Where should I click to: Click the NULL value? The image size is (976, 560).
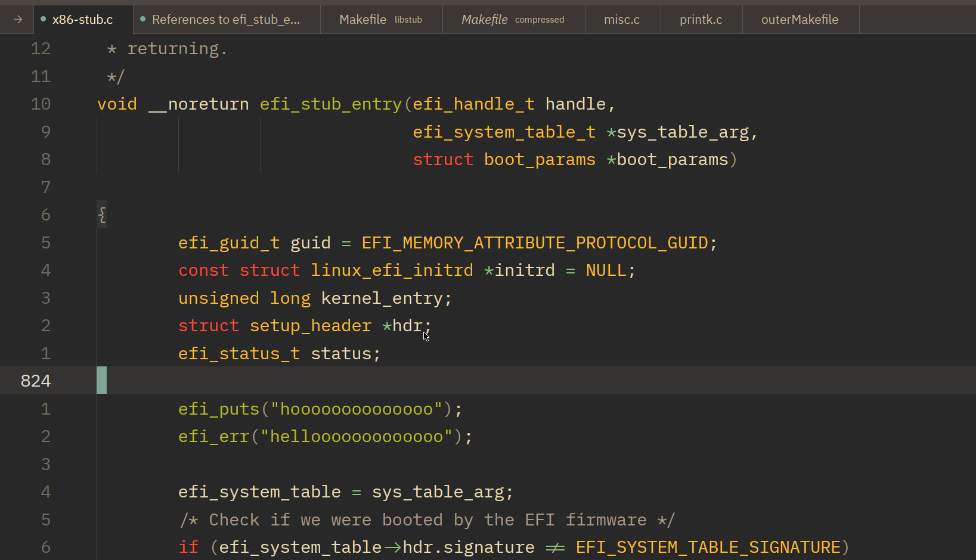pos(606,270)
